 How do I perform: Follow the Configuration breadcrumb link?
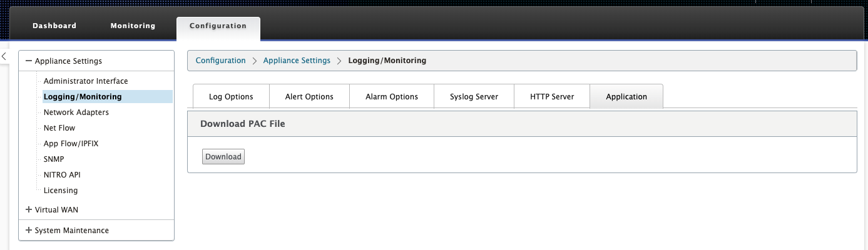pos(220,61)
